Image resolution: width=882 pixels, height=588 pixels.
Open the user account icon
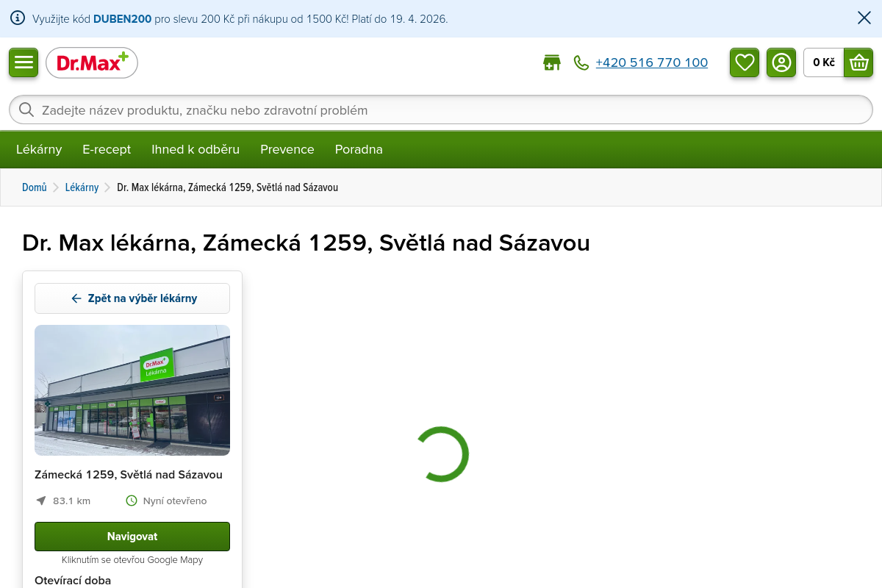click(x=781, y=62)
